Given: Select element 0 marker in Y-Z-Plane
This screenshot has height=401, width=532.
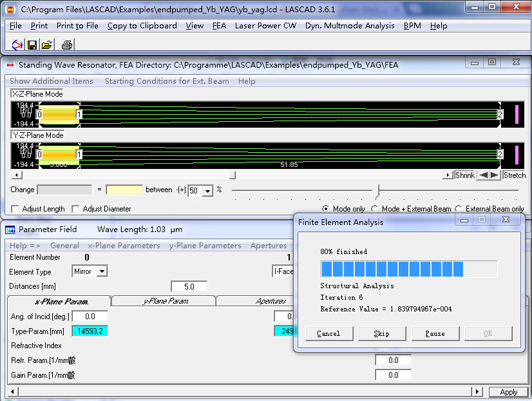Looking at the screenshot, I should tap(39, 155).
